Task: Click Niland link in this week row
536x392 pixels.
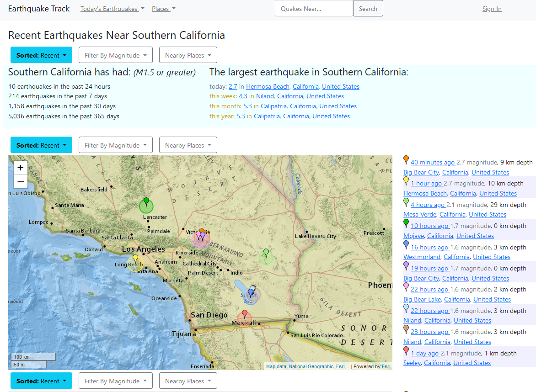Action: [x=265, y=96]
